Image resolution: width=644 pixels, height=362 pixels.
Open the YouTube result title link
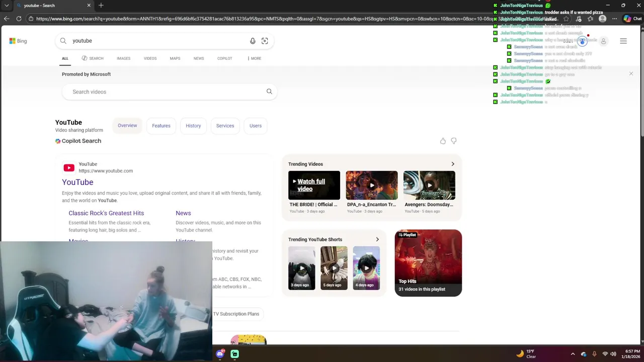coord(77,182)
